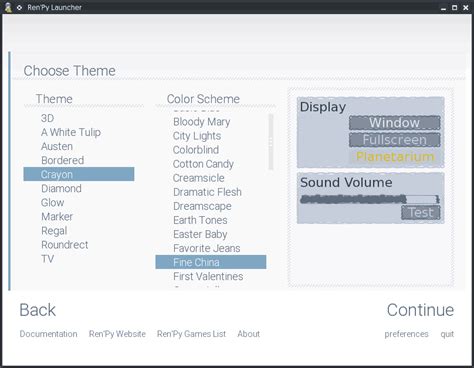Screen dimensions: 474x368
Task: Choose City Lights color scheme
Action: point(197,136)
